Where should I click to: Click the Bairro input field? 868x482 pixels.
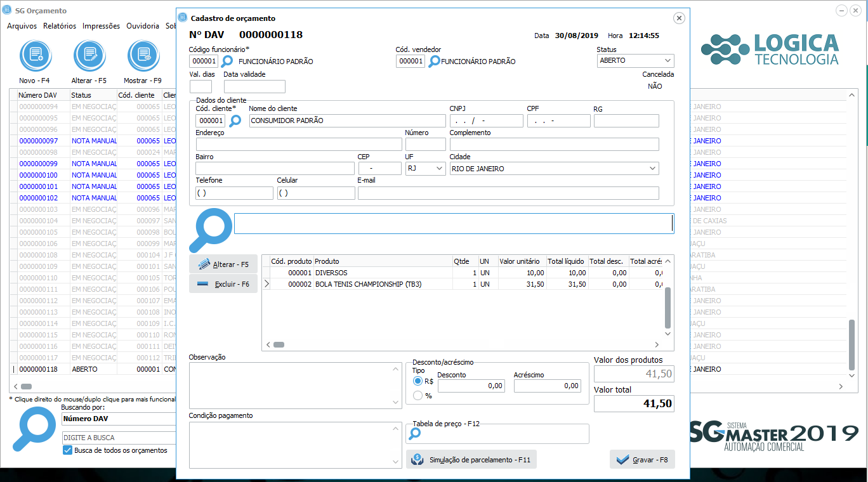275,169
